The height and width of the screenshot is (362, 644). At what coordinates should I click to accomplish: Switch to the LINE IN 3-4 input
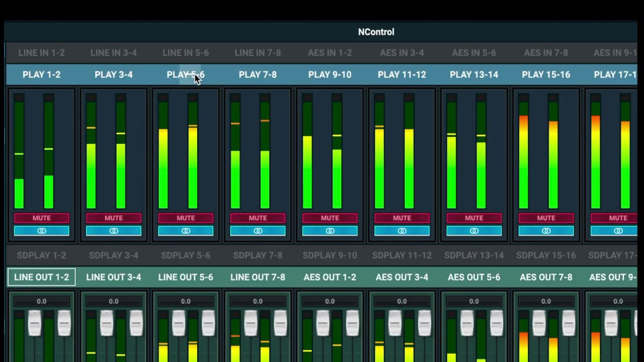pos(114,53)
